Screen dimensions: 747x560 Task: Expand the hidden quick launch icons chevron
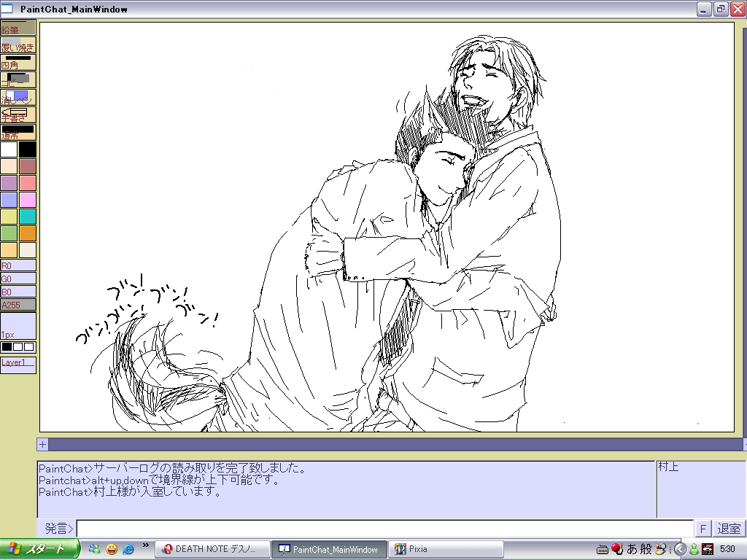click(145, 545)
